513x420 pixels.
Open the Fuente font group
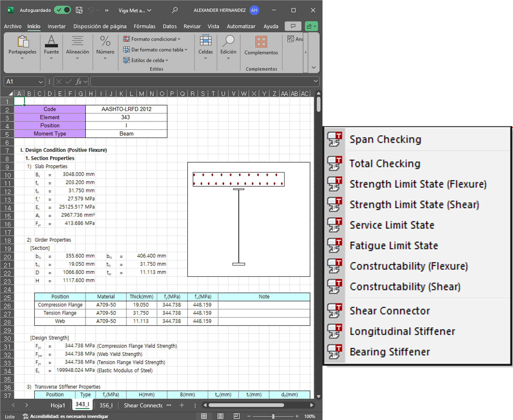pyautogui.click(x=51, y=48)
